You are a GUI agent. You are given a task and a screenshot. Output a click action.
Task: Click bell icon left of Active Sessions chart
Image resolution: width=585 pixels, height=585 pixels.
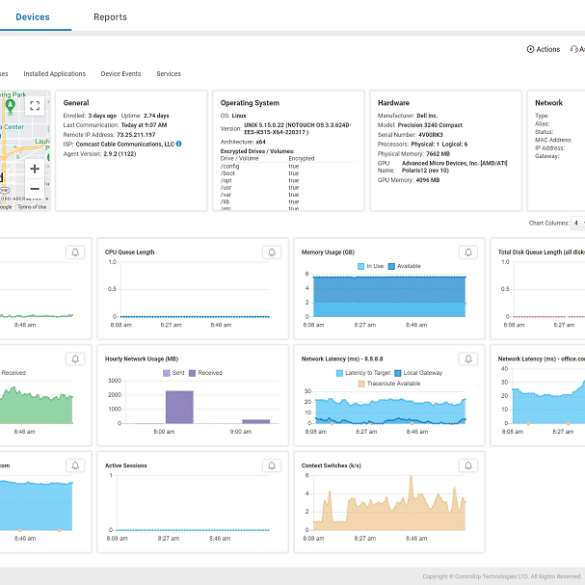pos(75,466)
